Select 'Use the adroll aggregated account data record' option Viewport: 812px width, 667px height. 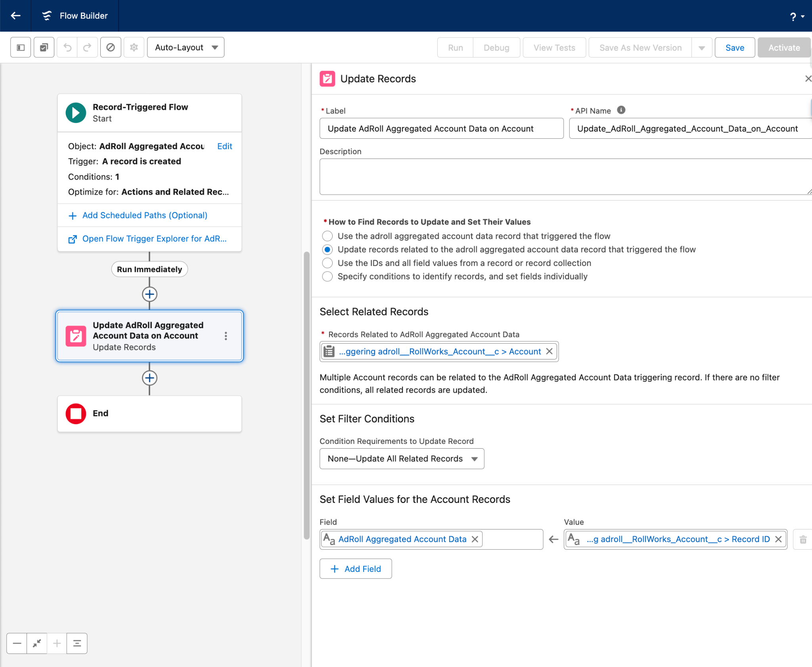point(327,236)
